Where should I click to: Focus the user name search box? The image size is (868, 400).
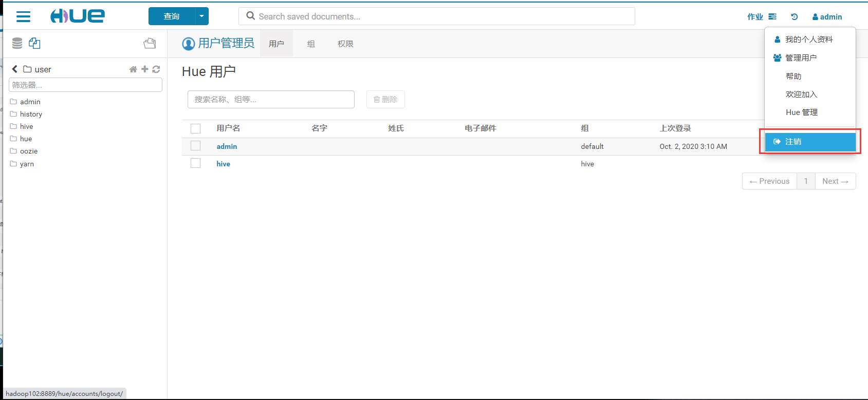[x=271, y=100]
